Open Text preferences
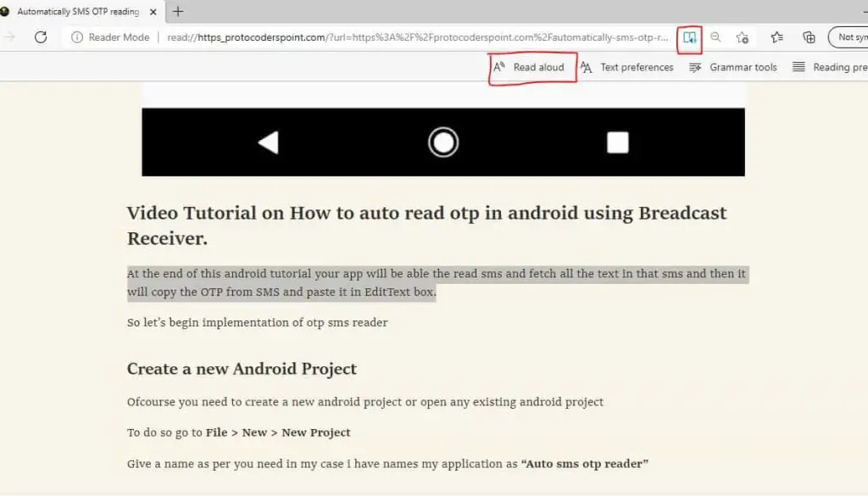The width and height of the screenshot is (868, 496). tap(626, 67)
